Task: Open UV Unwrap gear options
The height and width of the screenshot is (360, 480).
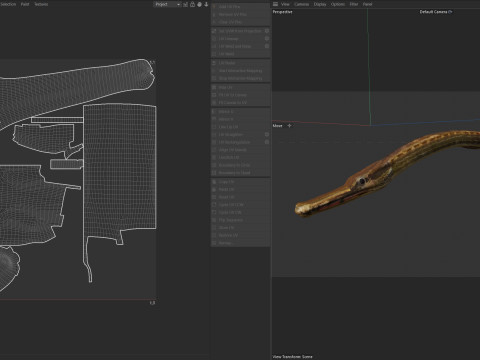Action: (267, 38)
